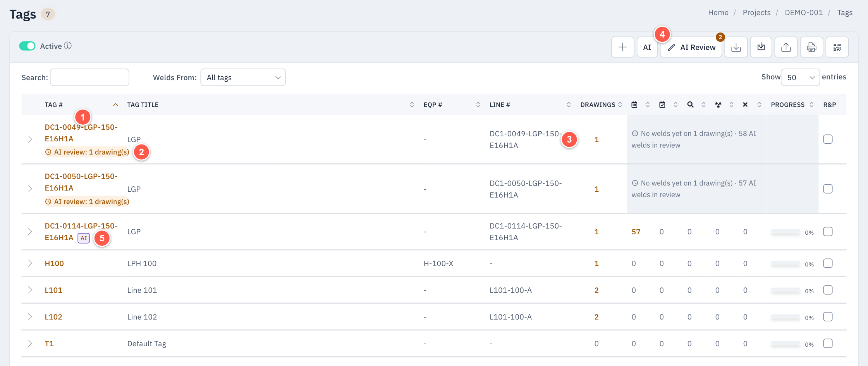This screenshot has height=366, width=868.
Task: Check R&P box for L102 row
Action: pyautogui.click(x=828, y=317)
